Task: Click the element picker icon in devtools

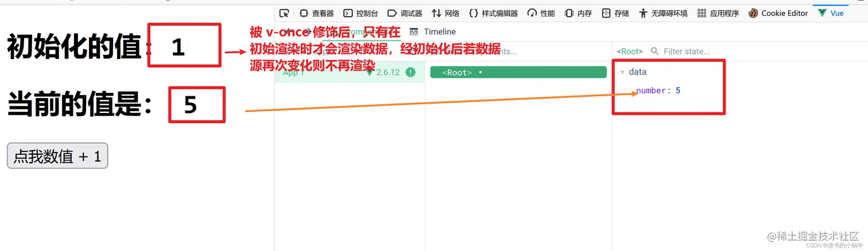Action: [284, 13]
